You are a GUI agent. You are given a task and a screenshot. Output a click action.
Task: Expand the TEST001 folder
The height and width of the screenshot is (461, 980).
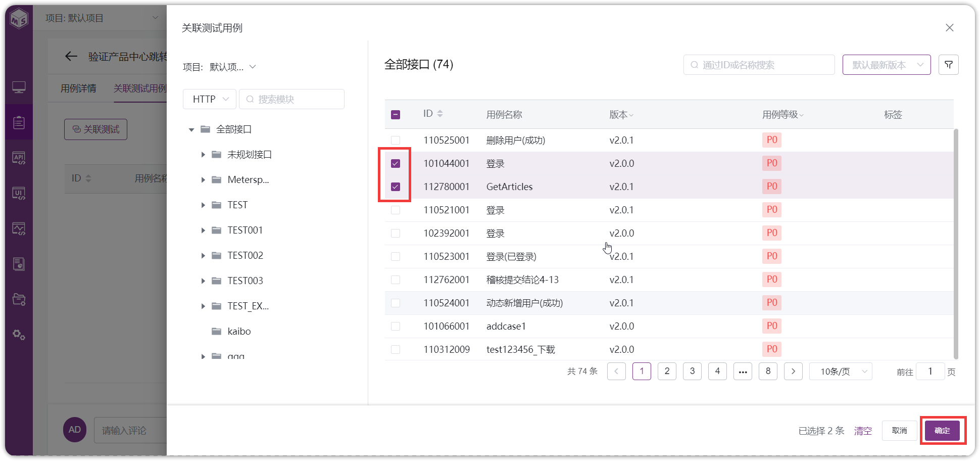pos(203,231)
